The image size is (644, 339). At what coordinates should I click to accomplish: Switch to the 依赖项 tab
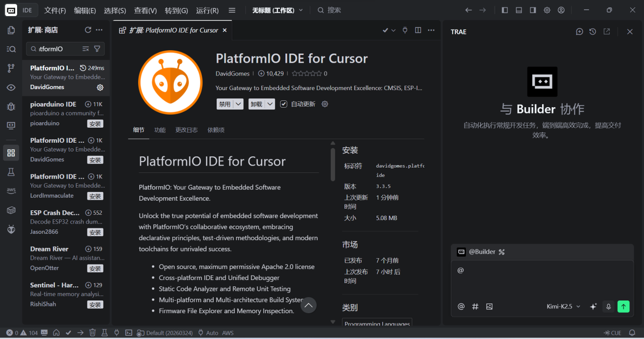tap(216, 130)
